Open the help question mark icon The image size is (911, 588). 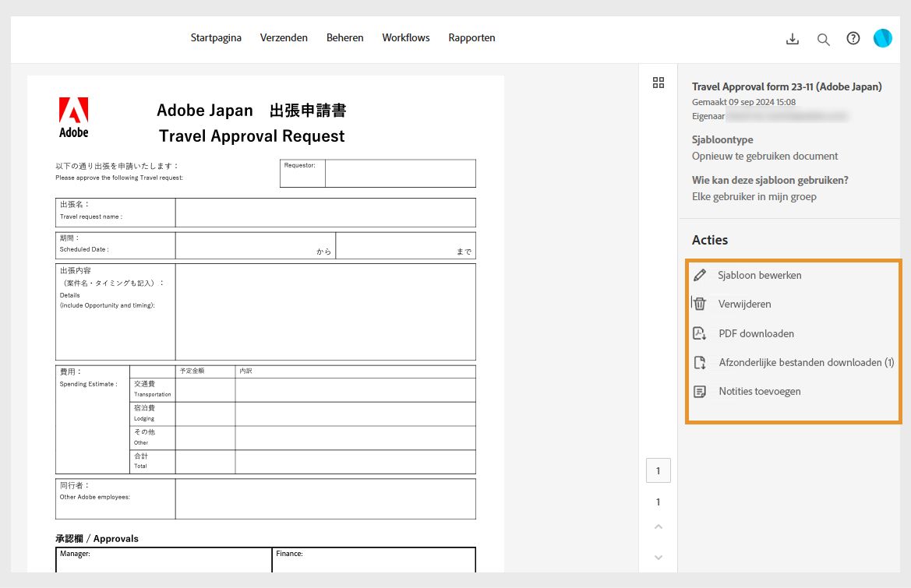point(853,37)
